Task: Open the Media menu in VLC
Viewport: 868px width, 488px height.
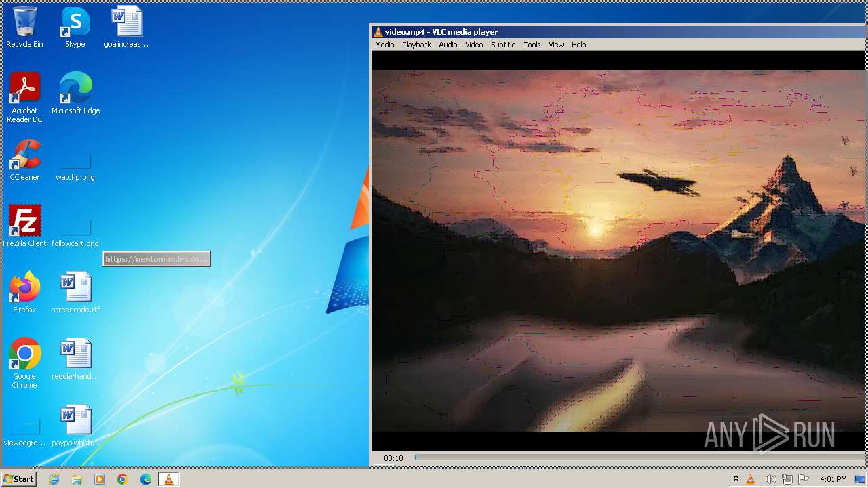Action: pyautogui.click(x=384, y=45)
